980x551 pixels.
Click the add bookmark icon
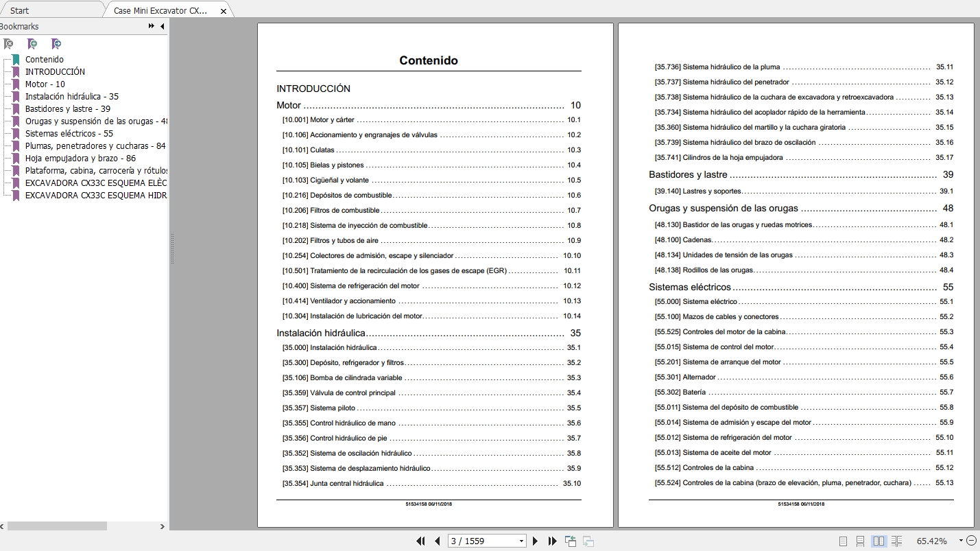pos(32,44)
